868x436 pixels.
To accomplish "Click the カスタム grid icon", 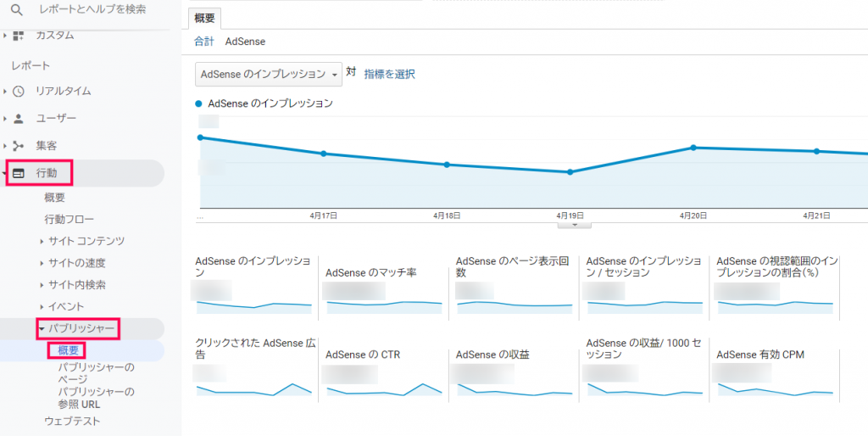I will pos(19,36).
